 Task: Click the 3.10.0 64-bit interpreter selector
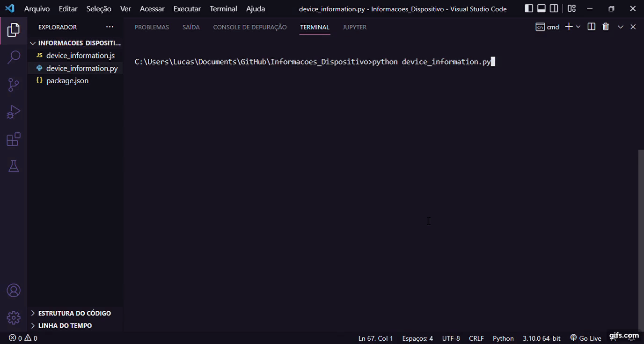542,338
